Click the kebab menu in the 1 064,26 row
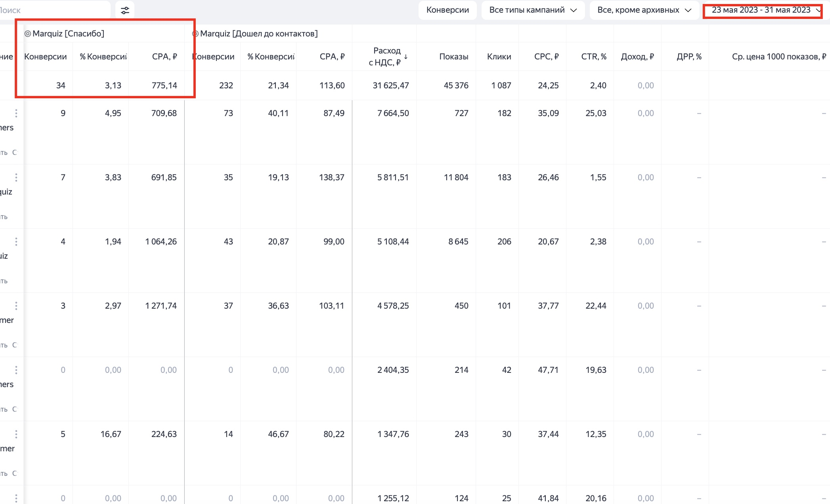The height and width of the screenshot is (504, 830). [16, 242]
